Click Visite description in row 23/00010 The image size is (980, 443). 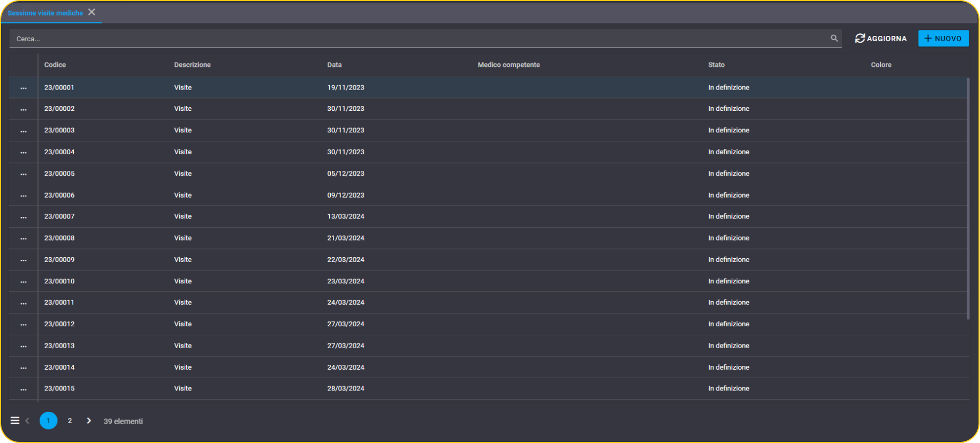[x=183, y=281]
